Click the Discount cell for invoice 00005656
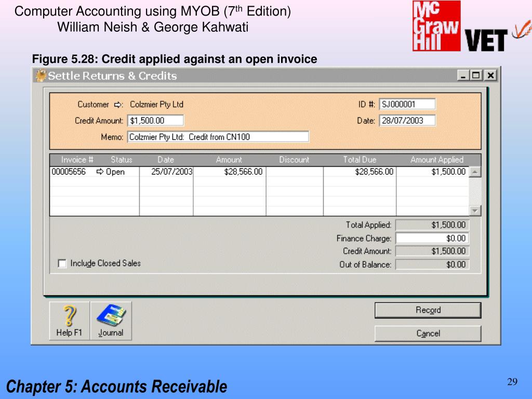This screenshot has width=532, height=399. pos(295,171)
